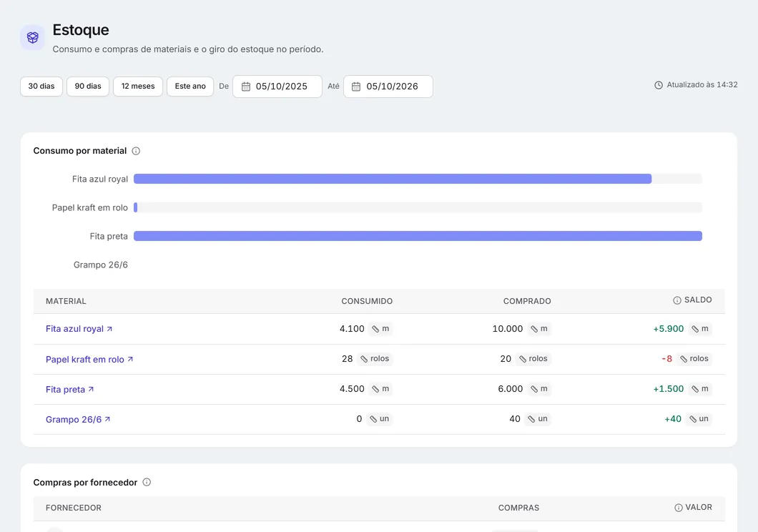Click the clock icon beside Atualizado

click(659, 85)
